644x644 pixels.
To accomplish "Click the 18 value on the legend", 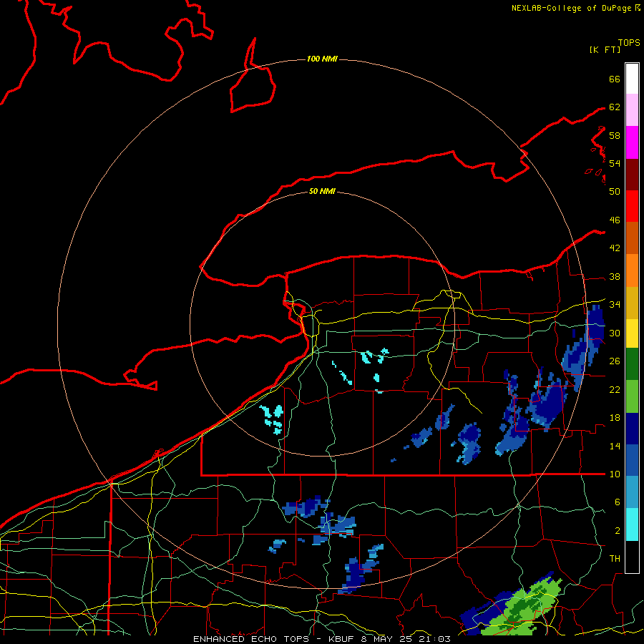I will tap(615, 418).
